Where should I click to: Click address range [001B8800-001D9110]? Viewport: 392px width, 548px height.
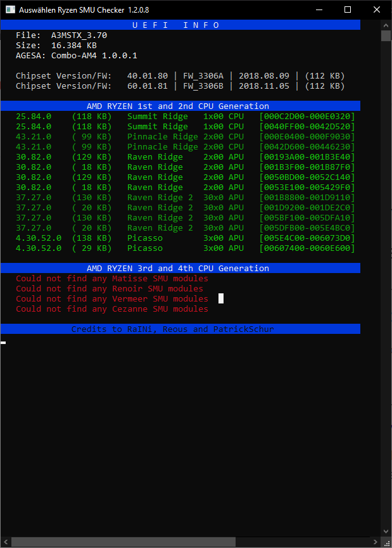tap(307, 198)
